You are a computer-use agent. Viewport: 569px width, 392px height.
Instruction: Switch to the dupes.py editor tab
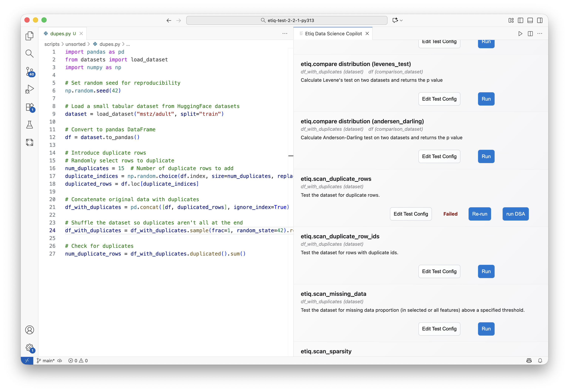click(x=60, y=34)
